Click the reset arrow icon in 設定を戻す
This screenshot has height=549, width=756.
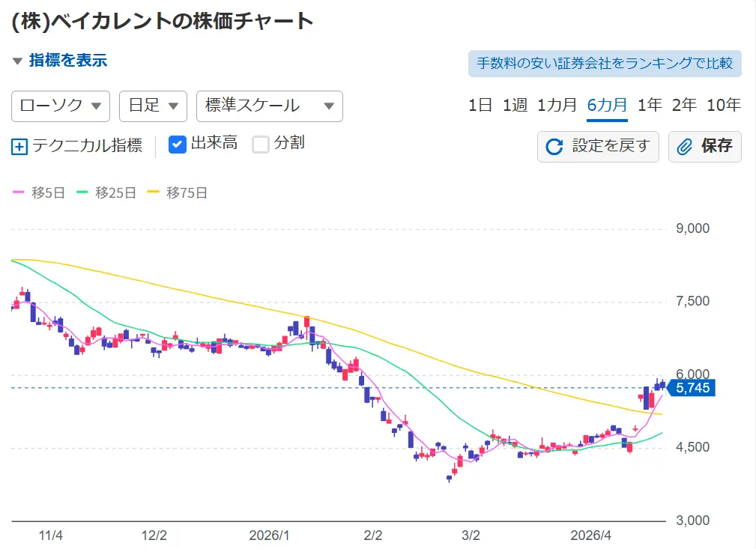(x=554, y=146)
